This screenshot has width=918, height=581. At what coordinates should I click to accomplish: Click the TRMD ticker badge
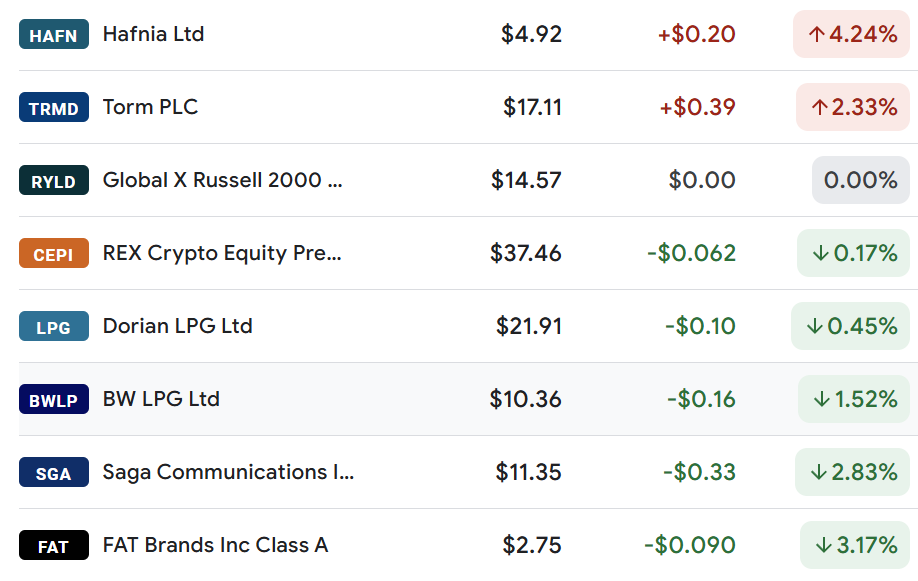click(54, 107)
